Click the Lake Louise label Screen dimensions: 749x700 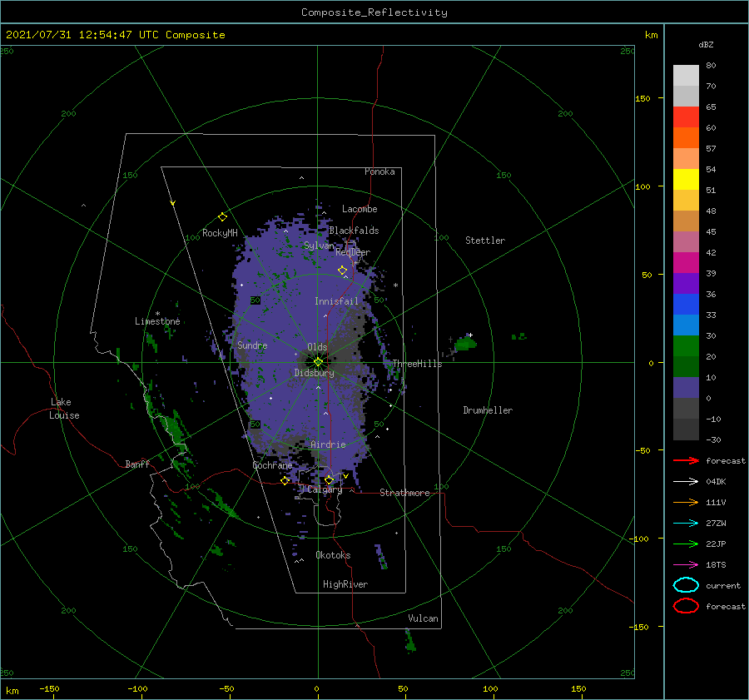pyautogui.click(x=64, y=409)
